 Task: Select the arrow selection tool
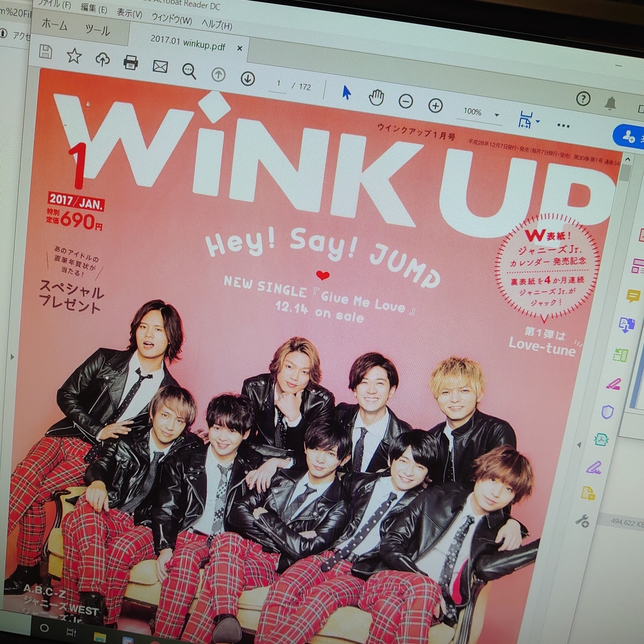tap(346, 93)
